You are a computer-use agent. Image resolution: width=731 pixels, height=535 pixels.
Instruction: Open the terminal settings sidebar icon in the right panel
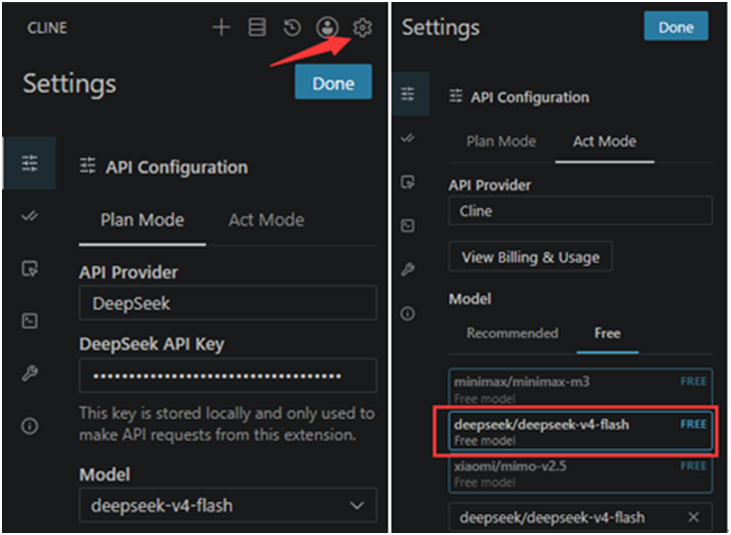click(408, 226)
